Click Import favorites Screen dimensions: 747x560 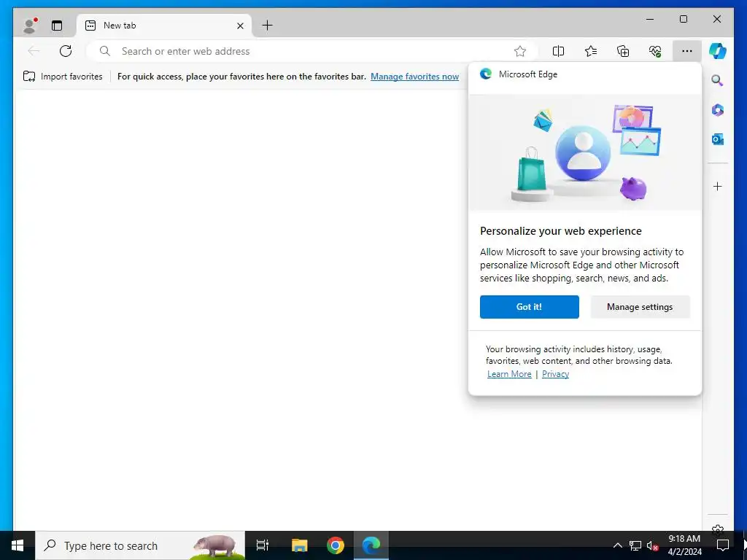63,76
